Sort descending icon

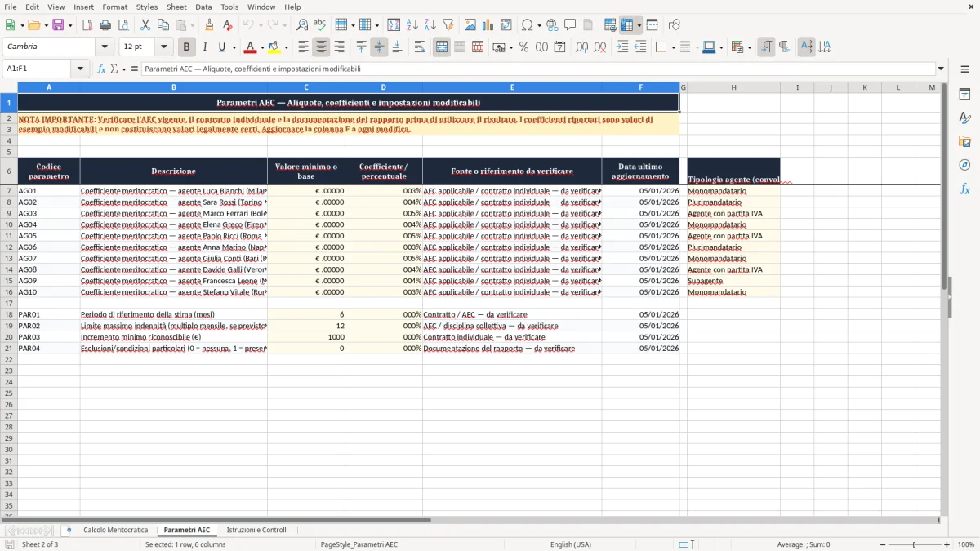pos(430,25)
